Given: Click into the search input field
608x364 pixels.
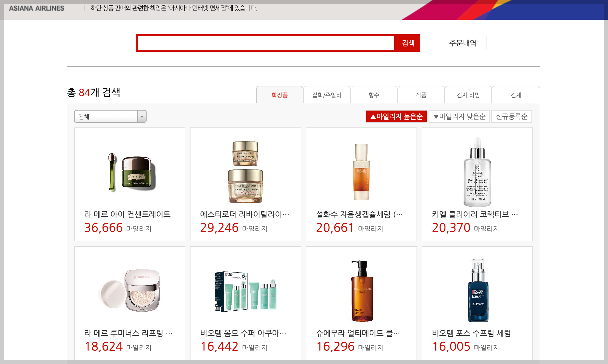Looking at the screenshot, I should [x=266, y=43].
